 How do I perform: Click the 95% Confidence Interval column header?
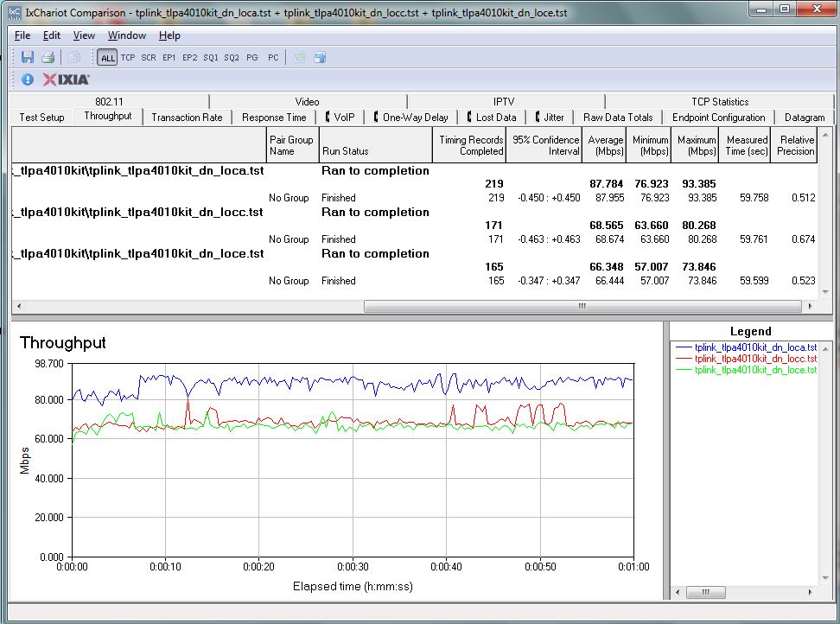[x=544, y=145]
